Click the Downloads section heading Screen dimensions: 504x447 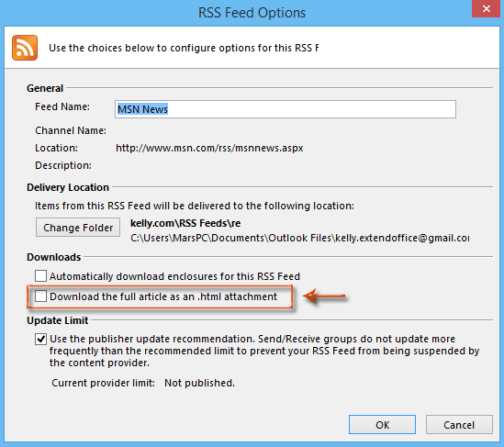(53, 257)
